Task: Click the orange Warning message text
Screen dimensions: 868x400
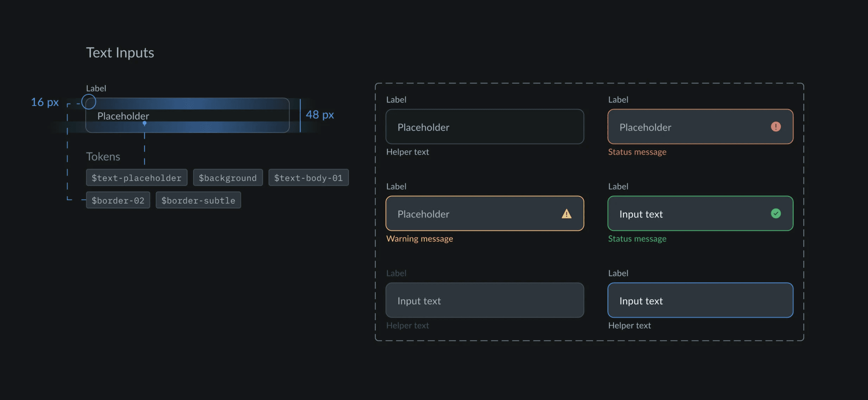Action: point(419,238)
